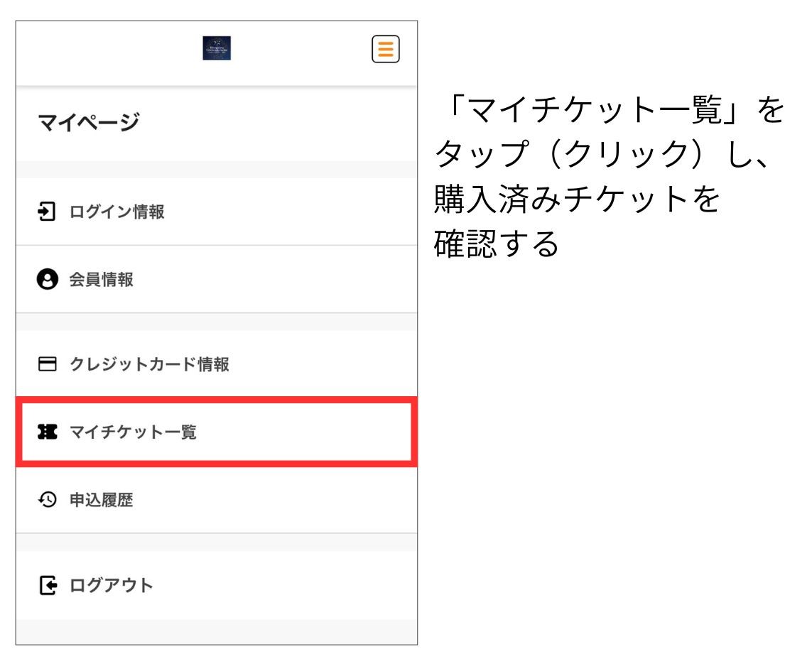
Task: Click the text 確認する
Action: 497,244
